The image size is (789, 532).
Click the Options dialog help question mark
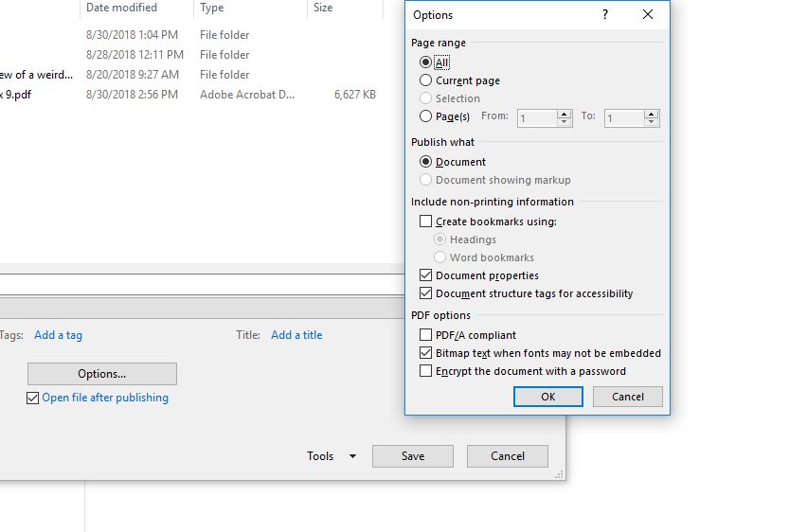point(605,14)
